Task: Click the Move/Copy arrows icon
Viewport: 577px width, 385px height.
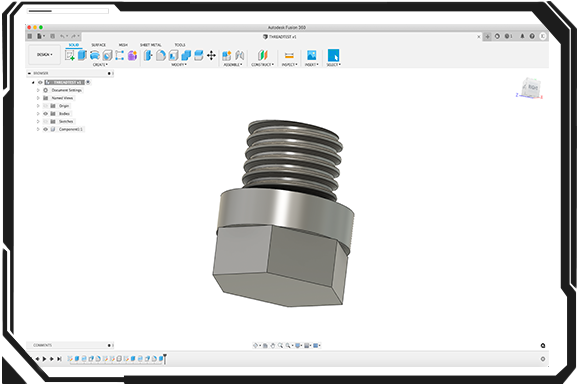Action: pos(211,56)
